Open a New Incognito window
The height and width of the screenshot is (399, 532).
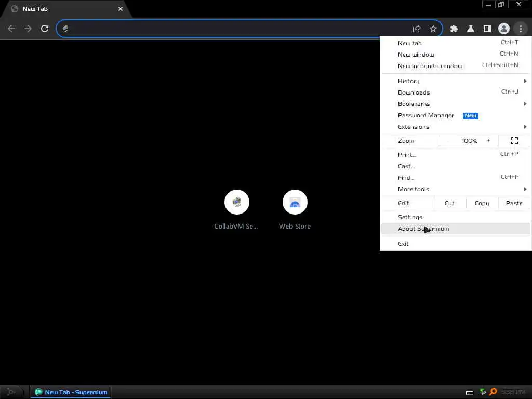coord(456,66)
